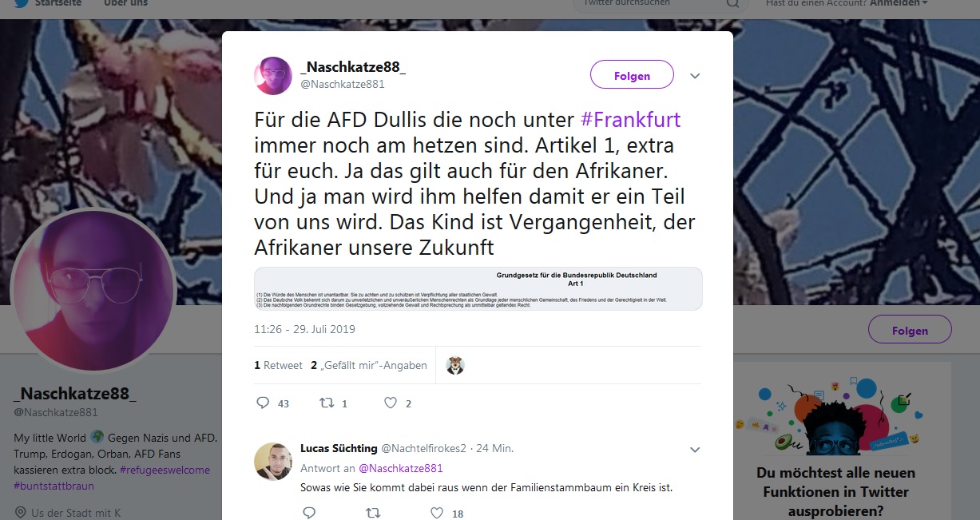Image resolution: width=980 pixels, height=520 pixels.
Task: Open _Naschkatze88_ tweet author avatar
Action: (x=273, y=76)
